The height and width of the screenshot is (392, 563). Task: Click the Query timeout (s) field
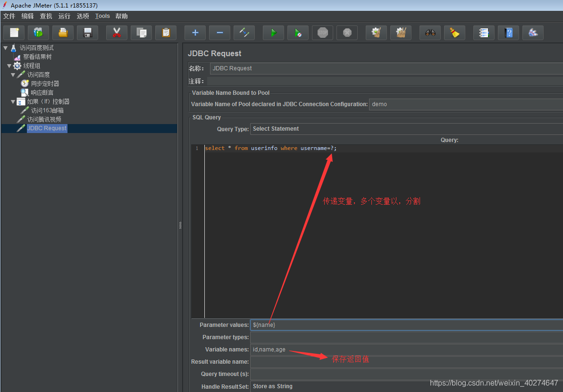406,374
